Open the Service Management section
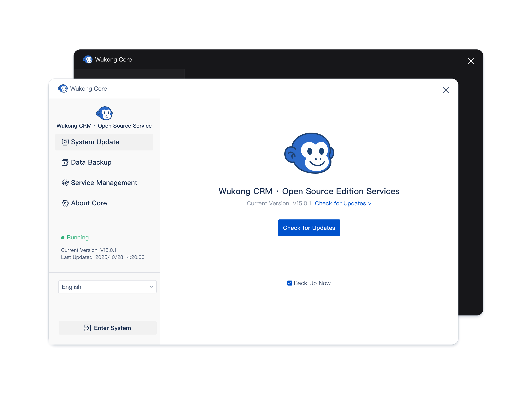The height and width of the screenshot is (394, 532). click(x=104, y=183)
